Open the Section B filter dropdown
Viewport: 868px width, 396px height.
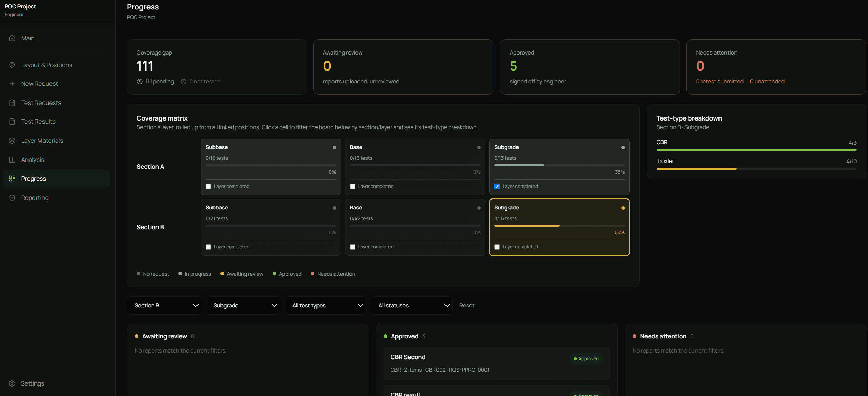pos(164,306)
